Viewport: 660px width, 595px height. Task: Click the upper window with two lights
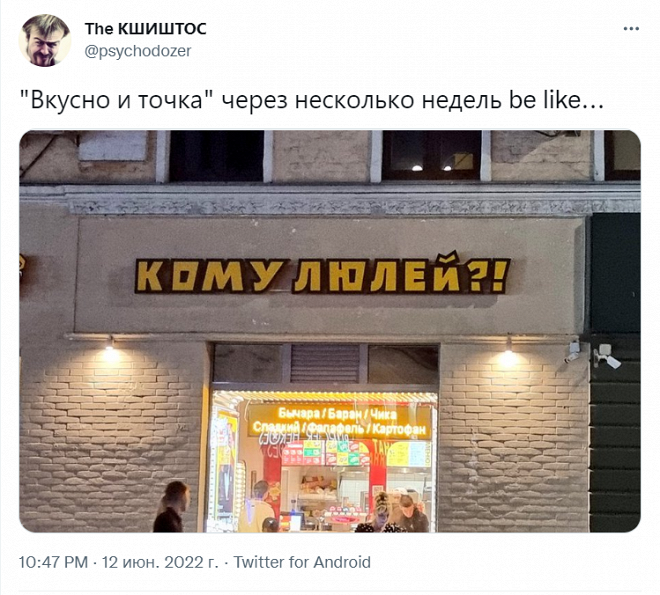(x=431, y=155)
